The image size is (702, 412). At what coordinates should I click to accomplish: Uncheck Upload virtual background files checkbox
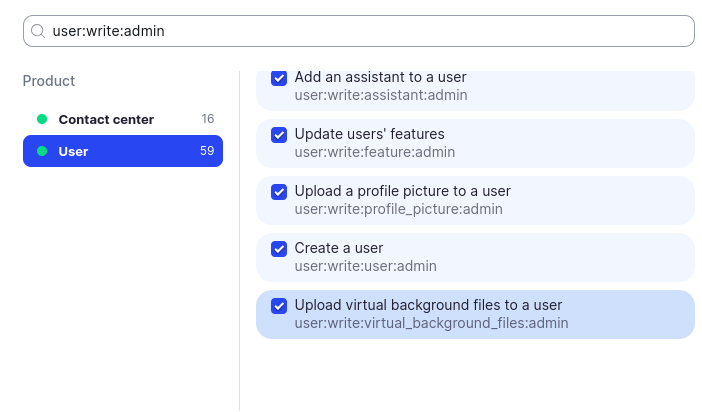click(279, 305)
